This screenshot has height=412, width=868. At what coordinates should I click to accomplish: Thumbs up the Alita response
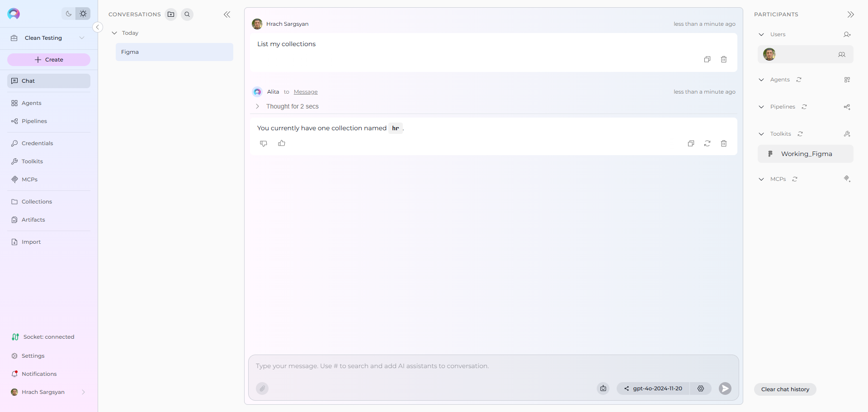pos(282,143)
